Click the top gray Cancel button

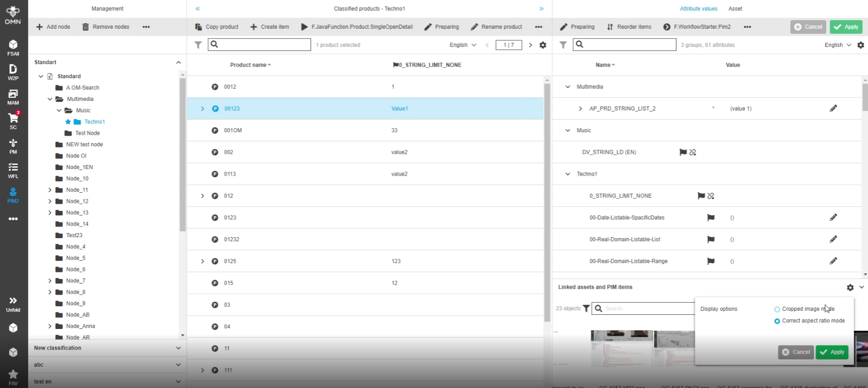808,27
